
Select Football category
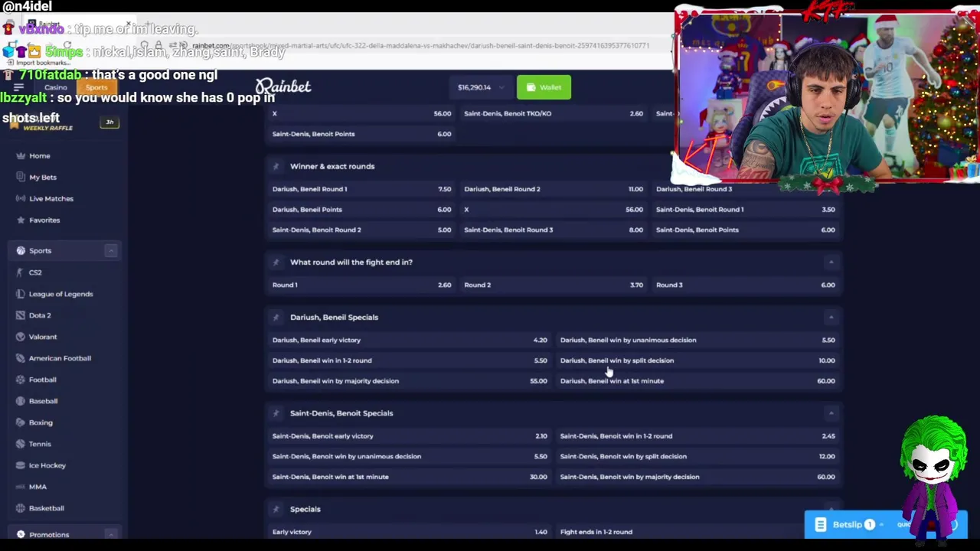[x=43, y=380]
